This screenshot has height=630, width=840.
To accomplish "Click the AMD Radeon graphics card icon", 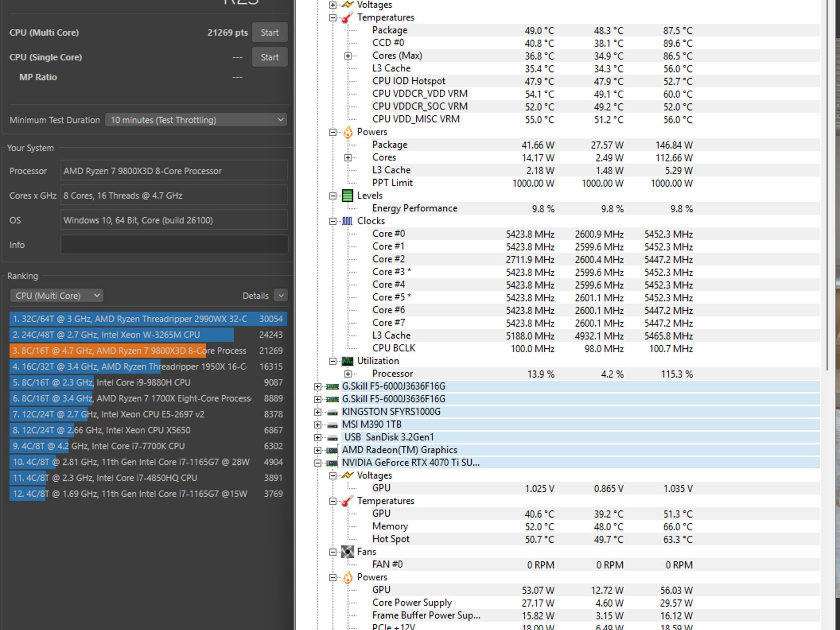I will 332,450.
